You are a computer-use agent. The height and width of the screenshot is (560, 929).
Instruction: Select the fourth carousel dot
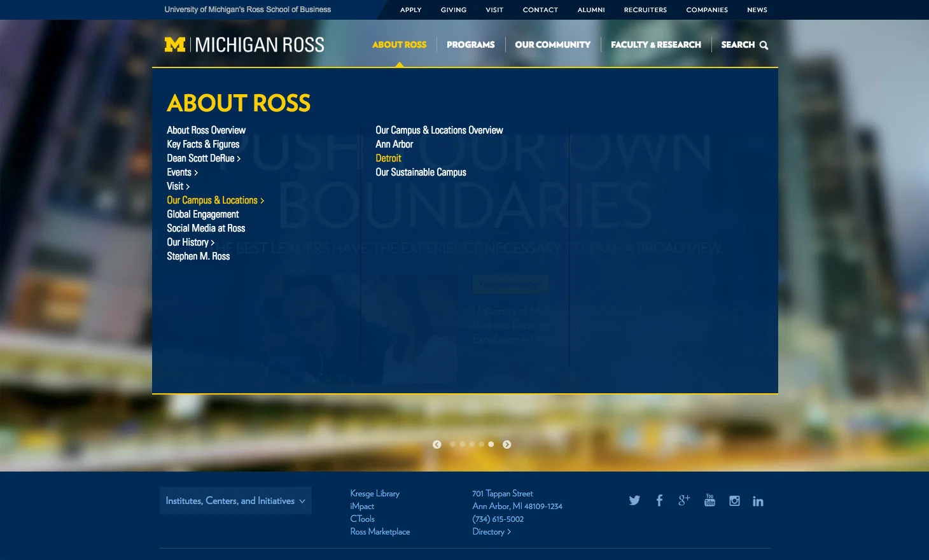[481, 444]
